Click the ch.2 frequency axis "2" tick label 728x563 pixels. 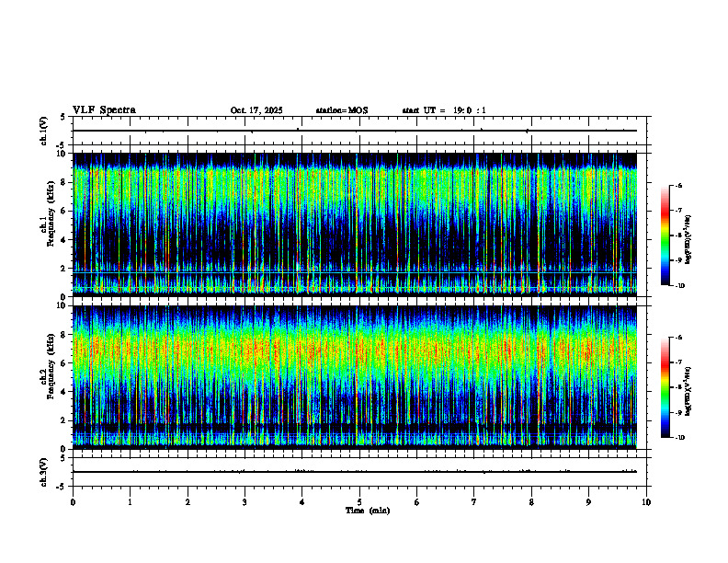pos(64,420)
